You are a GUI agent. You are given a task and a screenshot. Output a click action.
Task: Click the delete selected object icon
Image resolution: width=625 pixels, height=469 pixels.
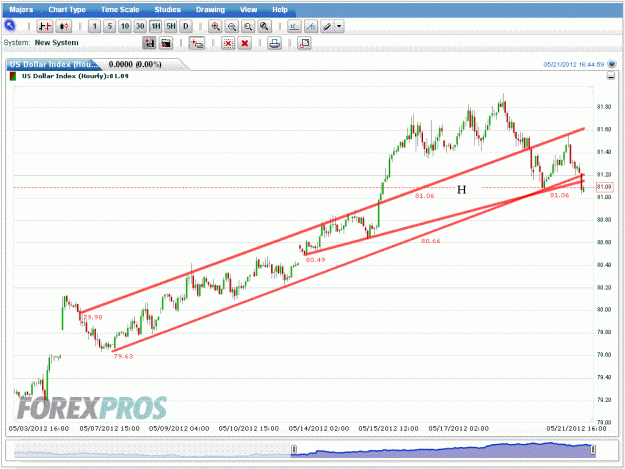click(228, 43)
